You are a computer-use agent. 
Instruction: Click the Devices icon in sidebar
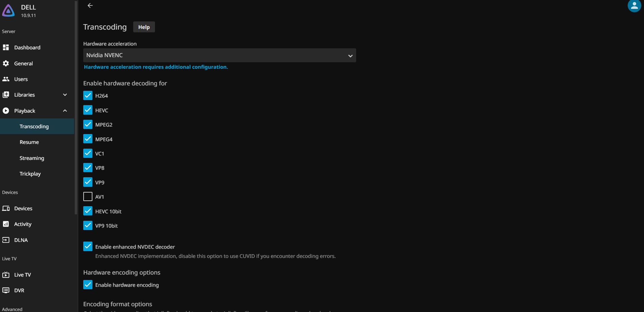coord(6,209)
